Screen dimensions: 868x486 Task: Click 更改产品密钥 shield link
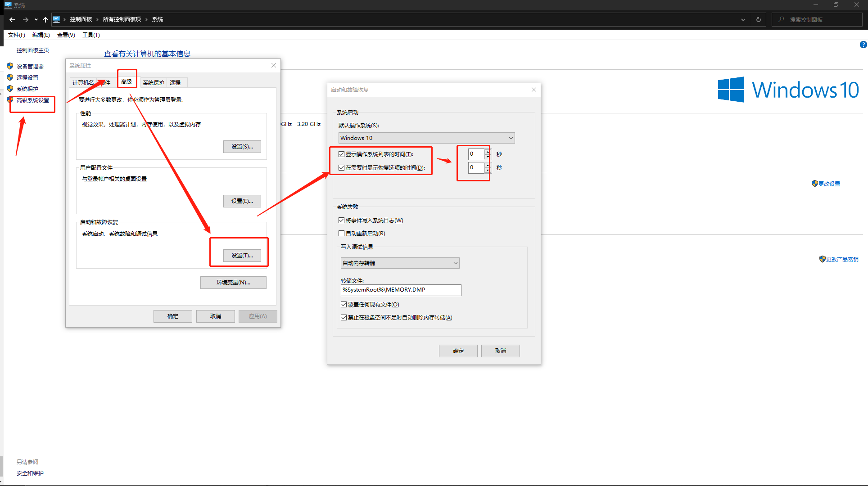(841, 259)
